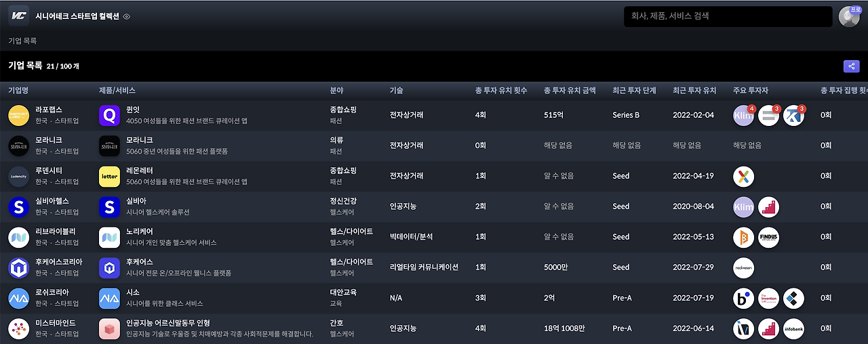This screenshot has width=868, height=344.
Task: Open the 루덴시티 company name link
Action: (x=48, y=171)
